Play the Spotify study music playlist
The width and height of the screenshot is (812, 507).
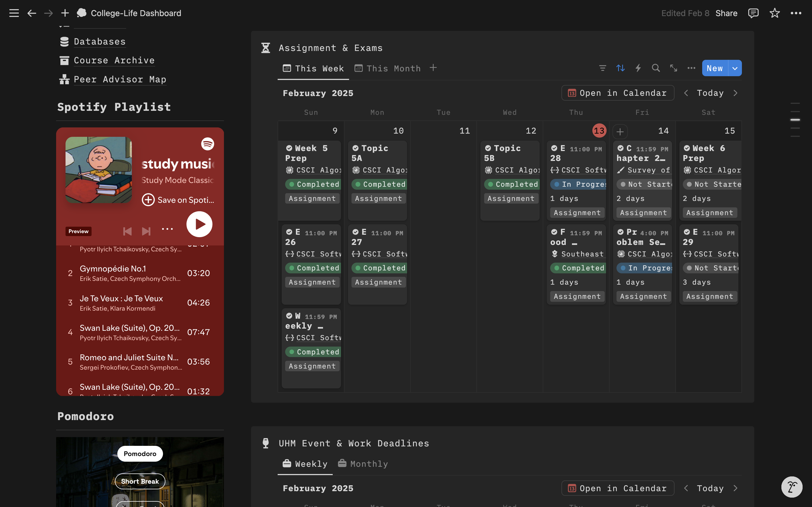[x=199, y=224]
